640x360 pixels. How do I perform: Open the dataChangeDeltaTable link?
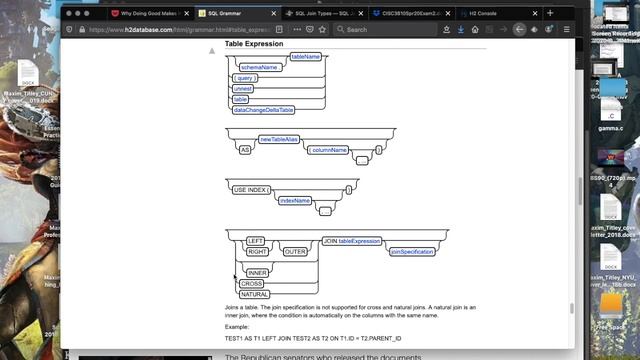click(x=263, y=110)
